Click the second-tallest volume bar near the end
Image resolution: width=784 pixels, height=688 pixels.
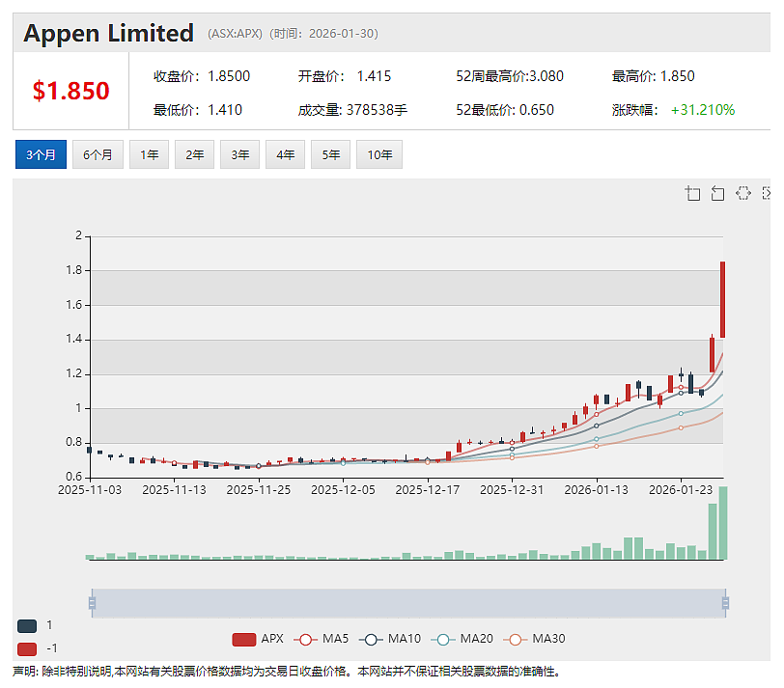coord(713,532)
